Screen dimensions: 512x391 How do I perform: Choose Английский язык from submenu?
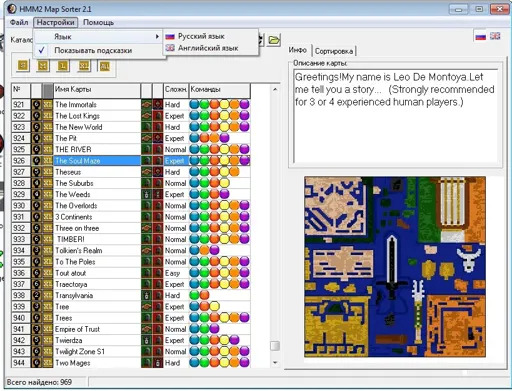[x=211, y=48]
